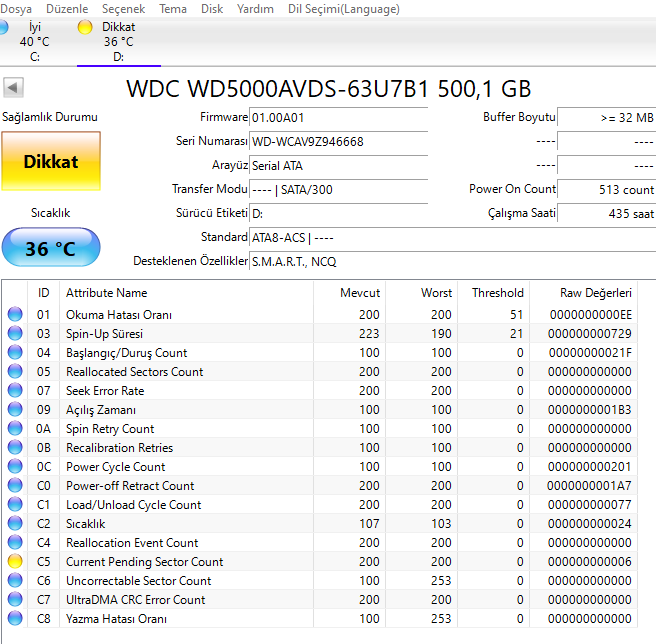Click the Mevcut column header
The image size is (656, 644).
[350, 293]
